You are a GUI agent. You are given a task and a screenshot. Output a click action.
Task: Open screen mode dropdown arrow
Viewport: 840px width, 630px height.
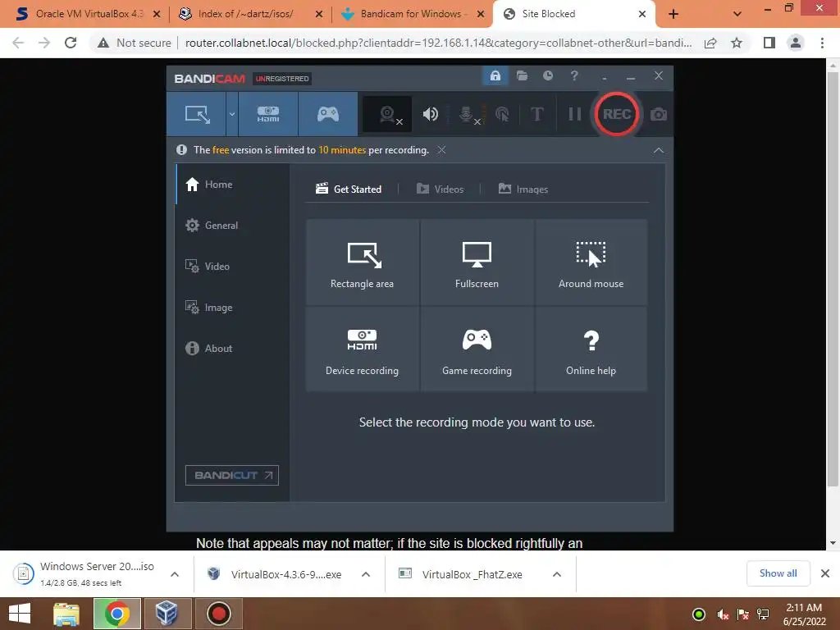232,114
